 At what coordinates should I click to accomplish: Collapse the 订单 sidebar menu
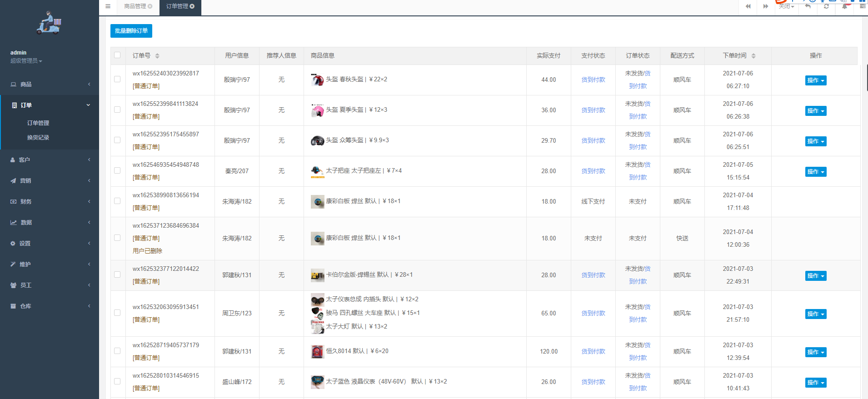(50, 105)
